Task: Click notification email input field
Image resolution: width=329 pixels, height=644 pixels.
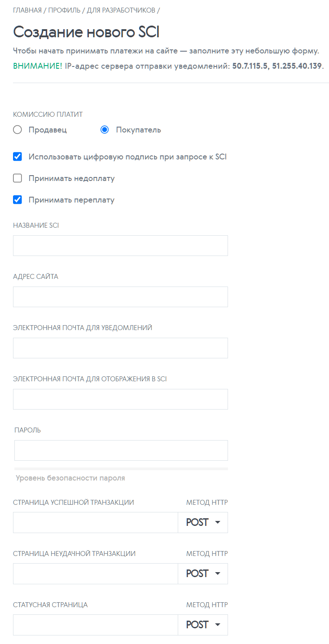Action: pyautogui.click(x=120, y=348)
